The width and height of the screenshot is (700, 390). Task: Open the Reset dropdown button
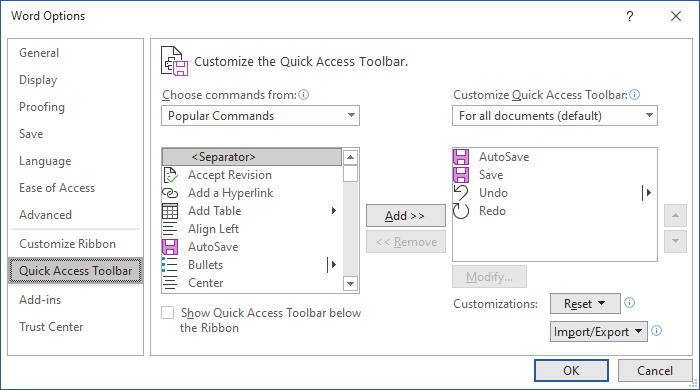[585, 304]
